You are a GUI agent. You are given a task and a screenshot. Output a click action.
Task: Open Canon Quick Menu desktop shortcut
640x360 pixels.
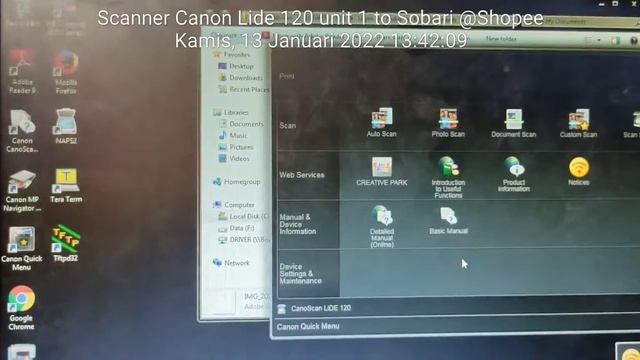pyautogui.click(x=21, y=249)
